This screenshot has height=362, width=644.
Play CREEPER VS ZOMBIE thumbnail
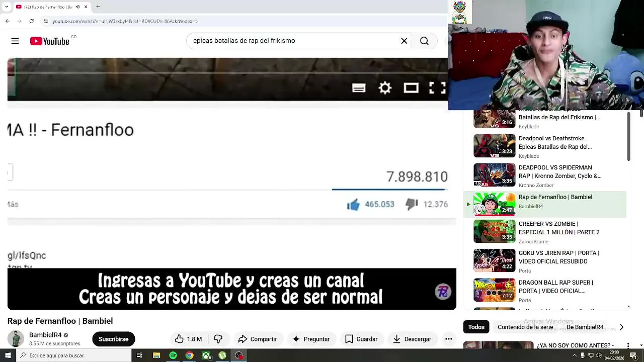(494, 231)
